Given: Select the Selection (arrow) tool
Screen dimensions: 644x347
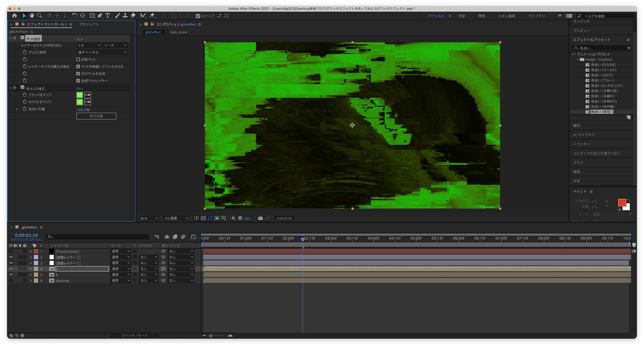Looking at the screenshot, I should click(x=24, y=15).
